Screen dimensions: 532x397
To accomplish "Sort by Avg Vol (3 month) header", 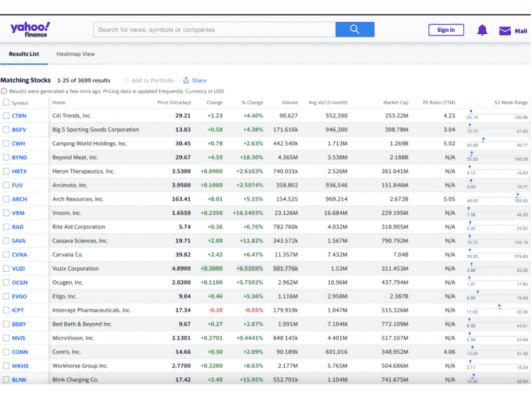I will [x=328, y=102].
